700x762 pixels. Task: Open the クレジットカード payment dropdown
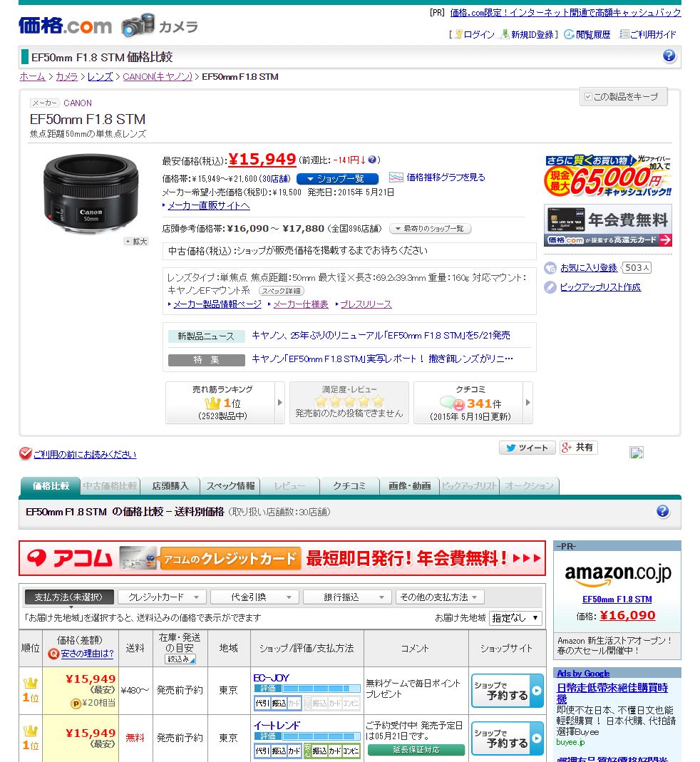click(x=163, y=597)
